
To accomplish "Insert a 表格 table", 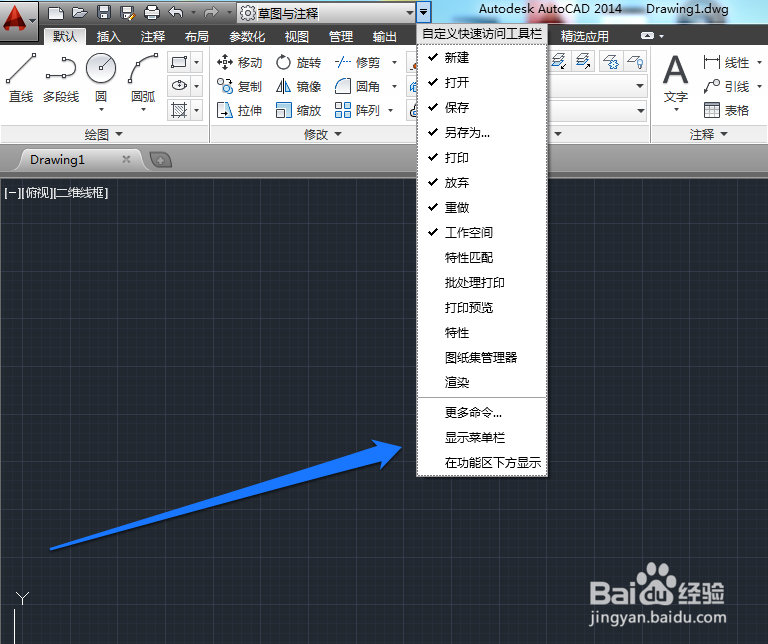I will click(x=726, y=111).
